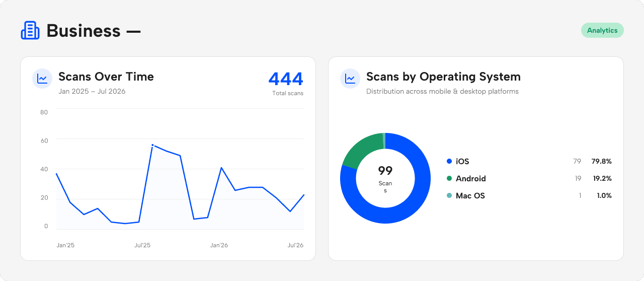The image size is (644, 281).
Task: Select the Mac OS legend label
Action: coord(470,195)
